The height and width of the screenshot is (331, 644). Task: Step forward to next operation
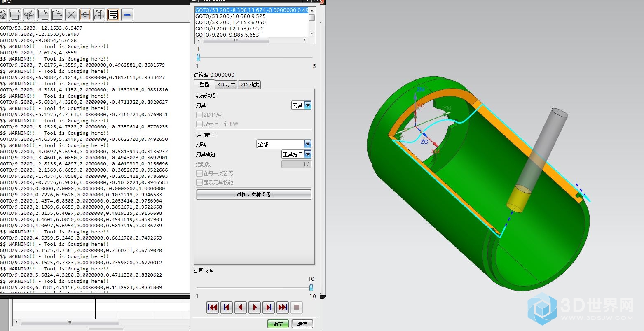point(269,307)
